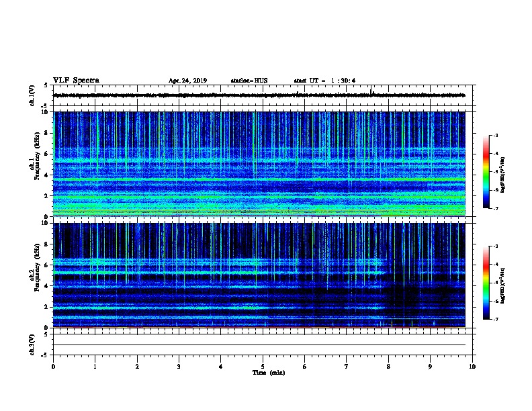Viewport: 532px width, 411px height.
Task: Click the ch.1(V) waveform axis label
Action: pos(32,95)
